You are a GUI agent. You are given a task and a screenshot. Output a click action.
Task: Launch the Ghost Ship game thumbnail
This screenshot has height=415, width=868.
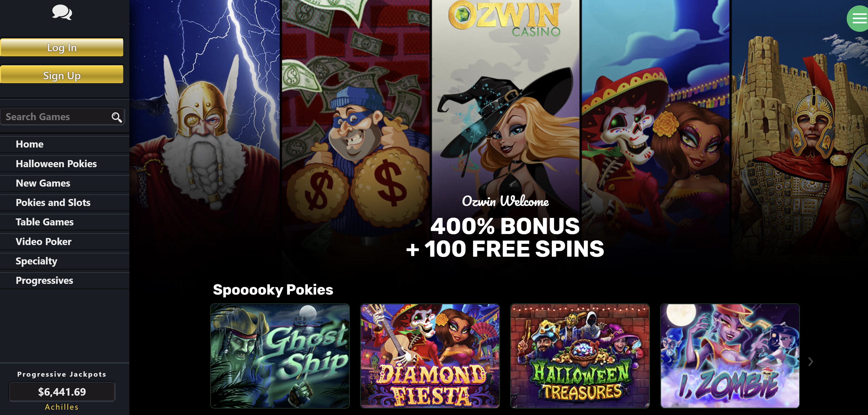(280, 356)
